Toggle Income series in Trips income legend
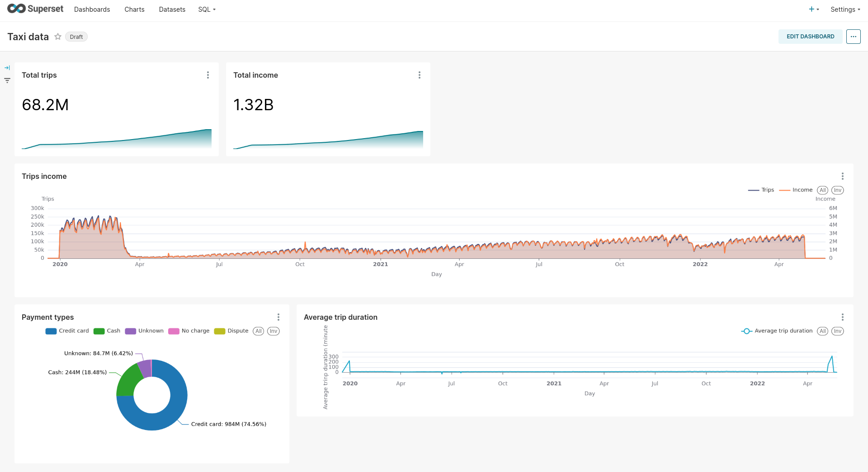Viewport: 868px width, 472px height. [796, 190]
